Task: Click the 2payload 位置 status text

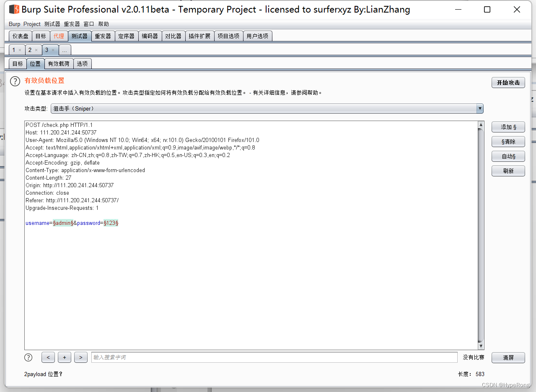Action: (x=44, y=374)
